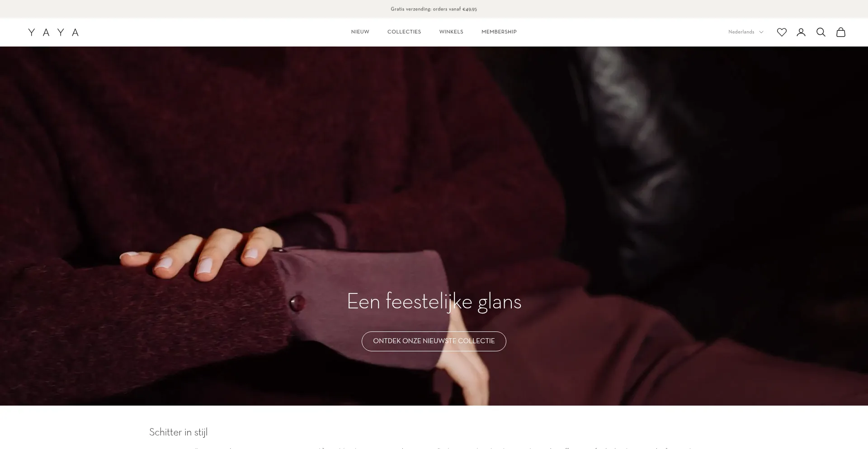Open the wishlist heart icon
Screen dimensions: 868x449
[782, 32]
